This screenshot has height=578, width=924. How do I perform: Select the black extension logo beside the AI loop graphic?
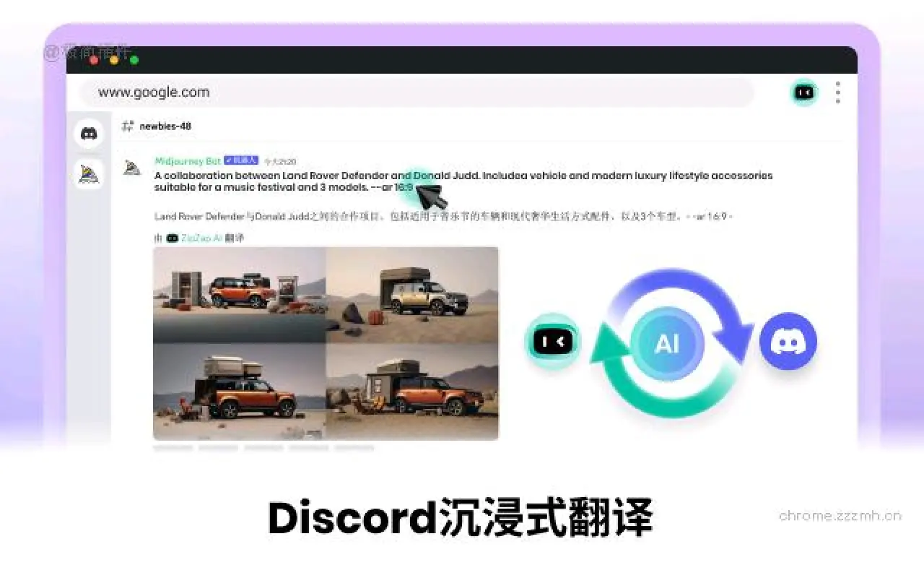tap(552, 341)
